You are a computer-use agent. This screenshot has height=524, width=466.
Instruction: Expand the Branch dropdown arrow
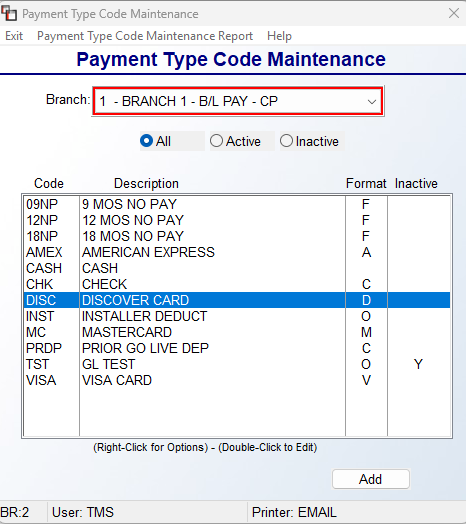click(x=372, y=102)
